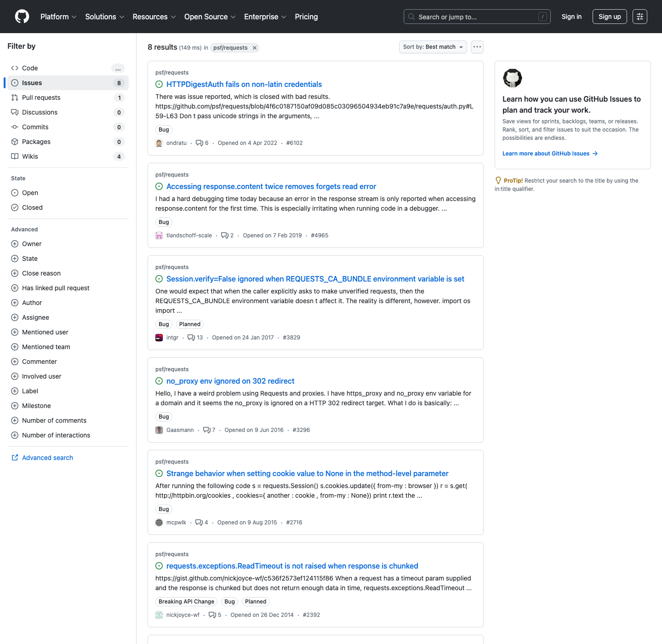This screenshot has width=662, height=644.
Task: Add the Mentioned user filter
Action: pos(68,332)
